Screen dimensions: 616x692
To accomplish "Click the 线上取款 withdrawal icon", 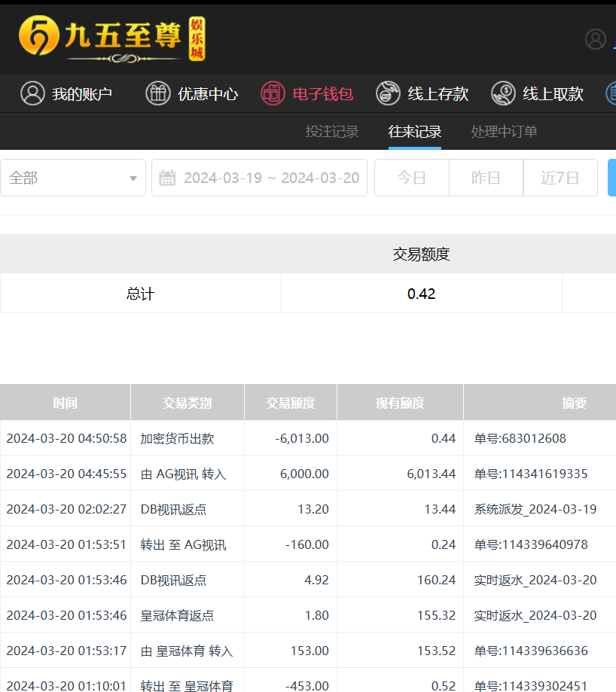I will (503, 93).
